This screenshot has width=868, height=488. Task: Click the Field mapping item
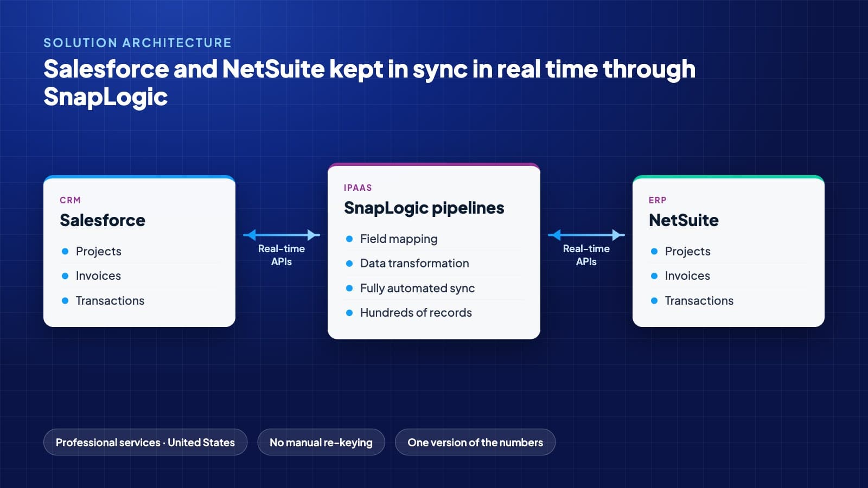click(x=399, y=239)
